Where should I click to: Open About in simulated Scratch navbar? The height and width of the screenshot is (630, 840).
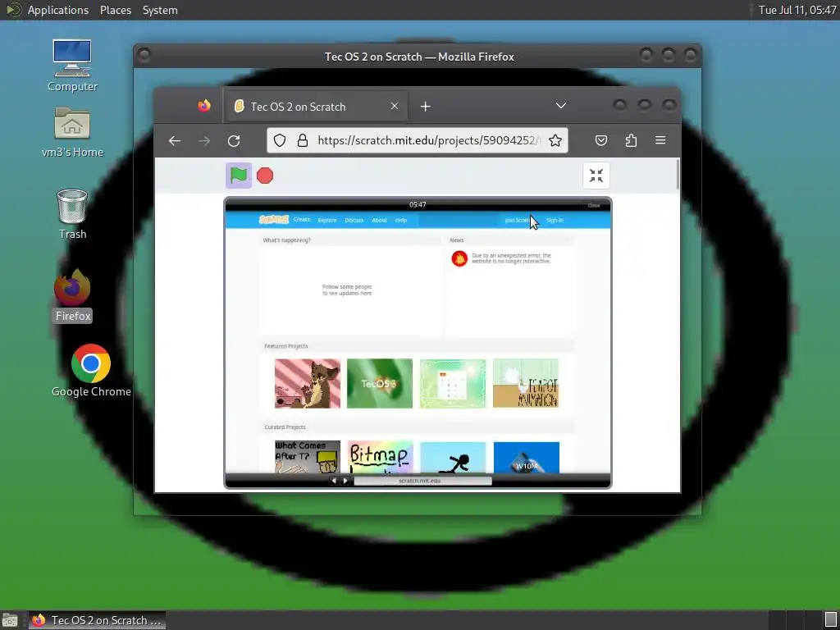[x=379, y=220]
